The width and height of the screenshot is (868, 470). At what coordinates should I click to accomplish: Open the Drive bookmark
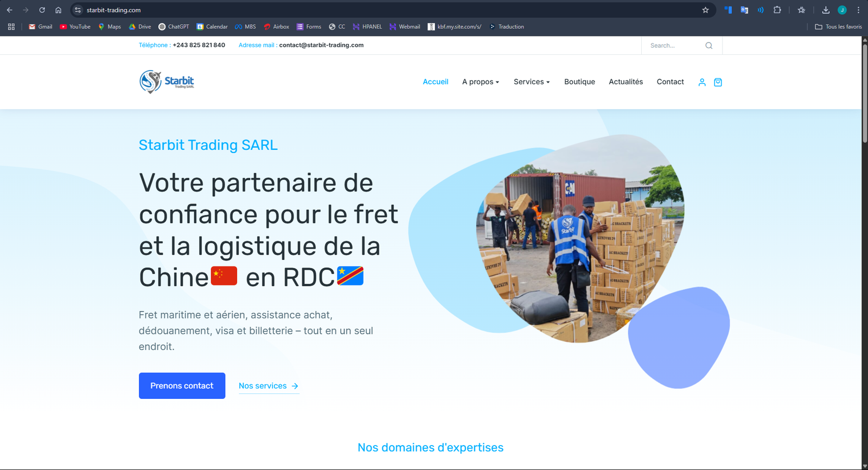[x=140, y=27]
